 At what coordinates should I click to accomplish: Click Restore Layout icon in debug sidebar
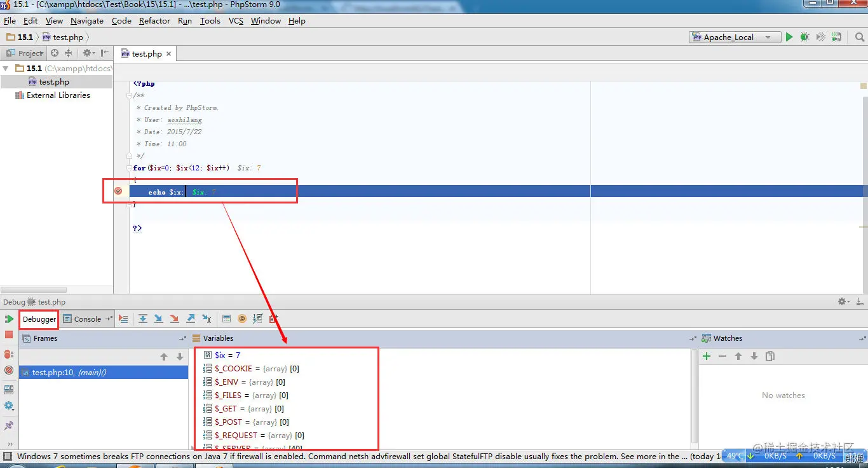coord(9,390)
